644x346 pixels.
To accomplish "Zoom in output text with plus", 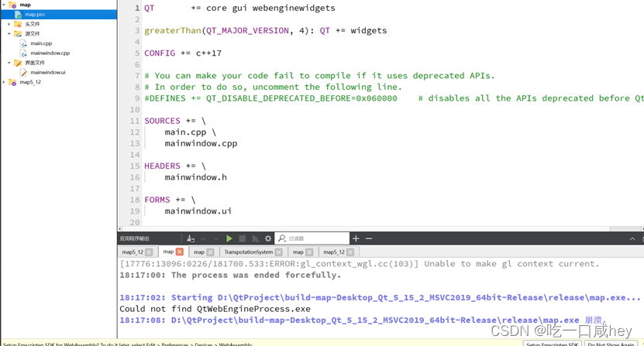I will click(x=356, y=238).
